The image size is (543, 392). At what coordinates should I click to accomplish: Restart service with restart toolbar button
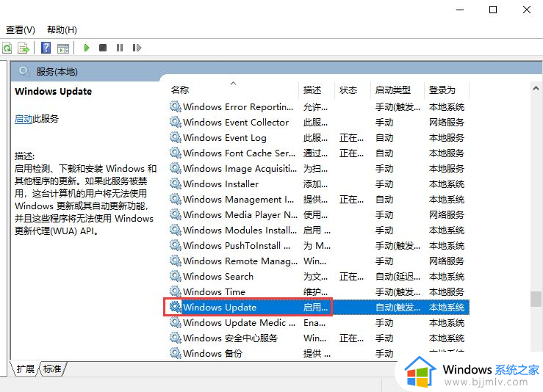pyautogui.click(x=137, y=48)
